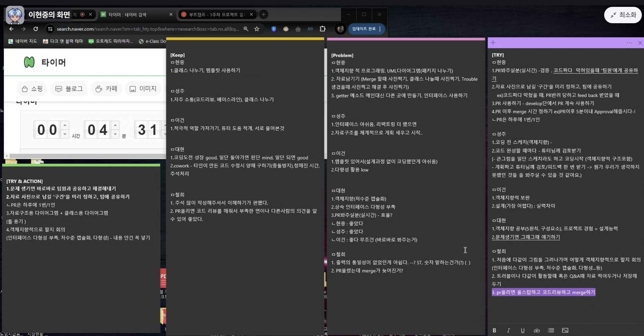The image size is (644, 336).
Task: Decrease the timer minutes with down arrow
Action: tap(115, 134)
